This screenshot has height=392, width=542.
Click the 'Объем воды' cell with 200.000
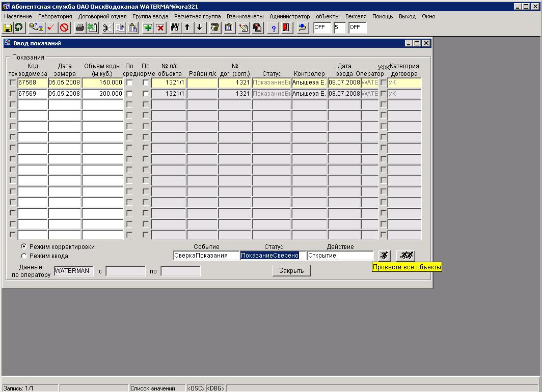tap(102, 94)
